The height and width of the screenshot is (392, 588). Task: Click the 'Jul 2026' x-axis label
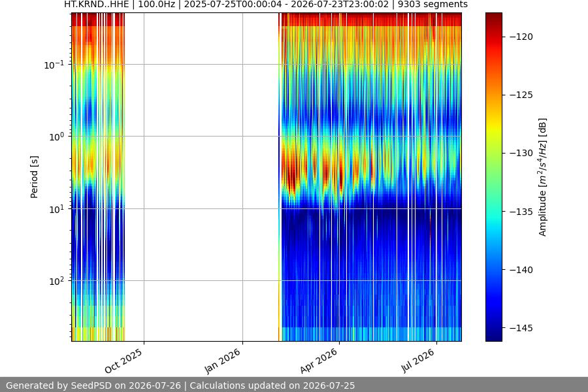418,361
